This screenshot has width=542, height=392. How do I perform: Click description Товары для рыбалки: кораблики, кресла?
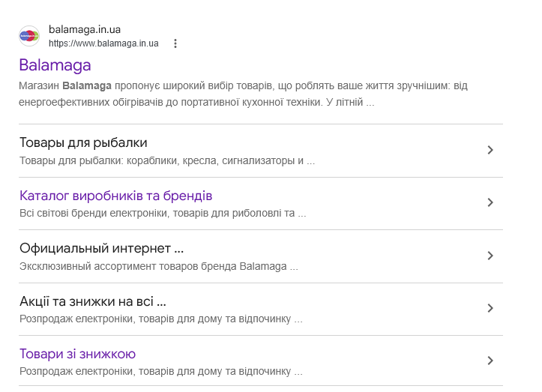point(167,160)
